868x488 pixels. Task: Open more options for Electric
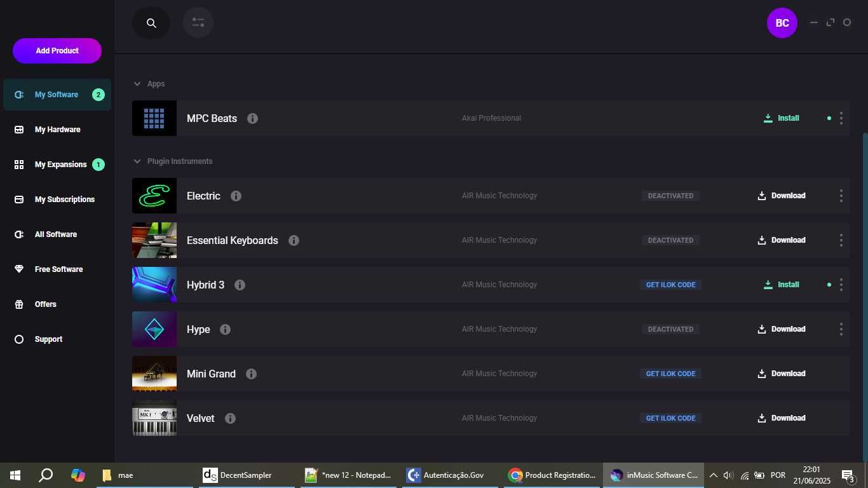pos(841,196)
